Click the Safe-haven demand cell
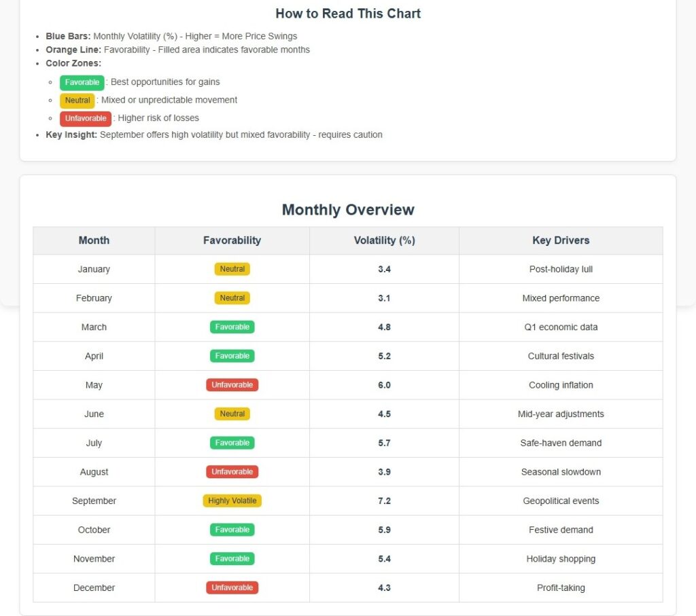The height and width of the screenshot is (616, 696). [x=561, y=443]
